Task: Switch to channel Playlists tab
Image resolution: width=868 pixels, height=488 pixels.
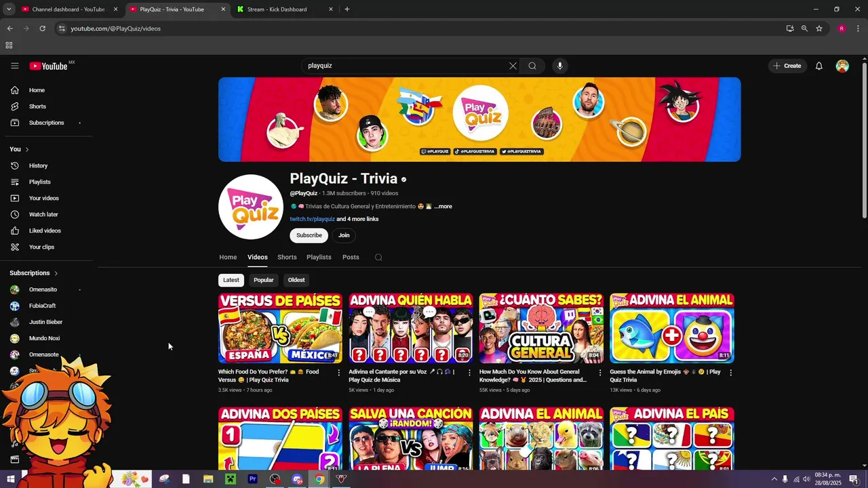Action: 319,258
